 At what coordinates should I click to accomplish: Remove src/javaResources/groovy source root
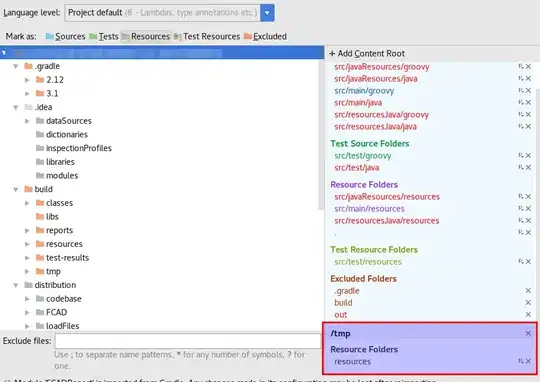528,66
